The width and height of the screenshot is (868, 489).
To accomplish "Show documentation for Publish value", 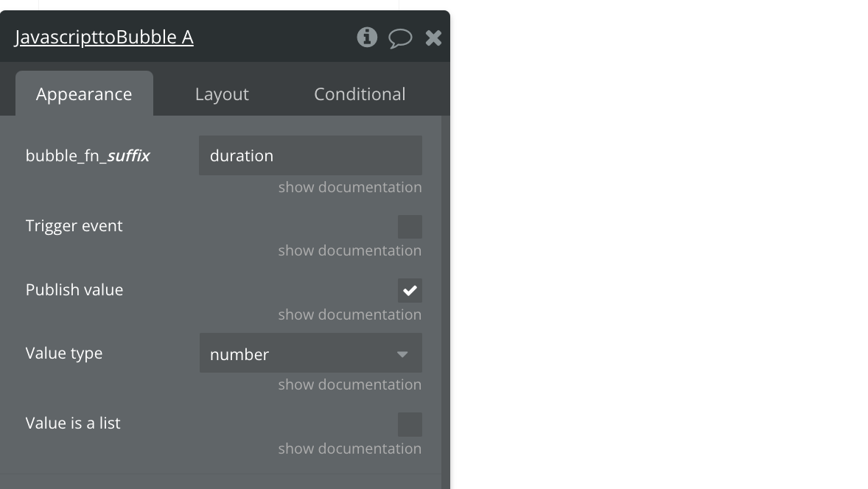I will click(x=350, y=314).
